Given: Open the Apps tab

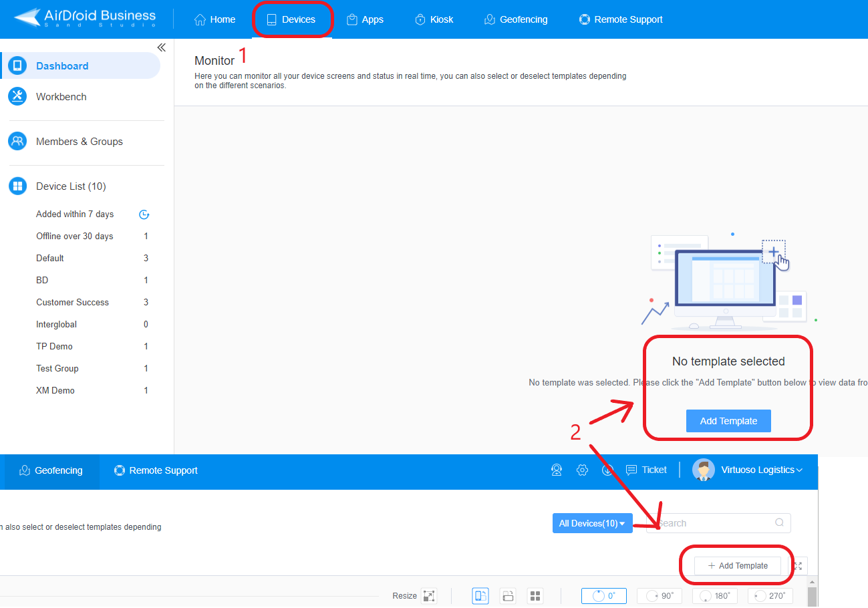Looking at the screenshot, I should [x=365, y=19].
